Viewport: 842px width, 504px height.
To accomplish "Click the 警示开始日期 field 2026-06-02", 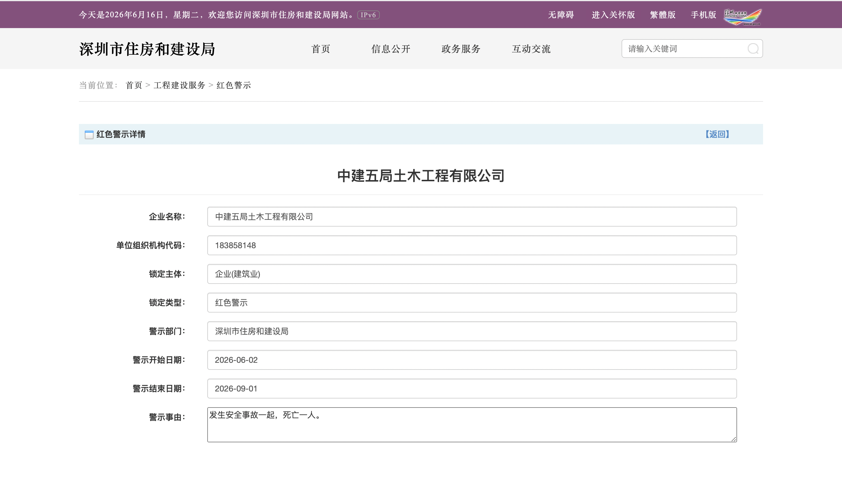I will tap(472, 360).
